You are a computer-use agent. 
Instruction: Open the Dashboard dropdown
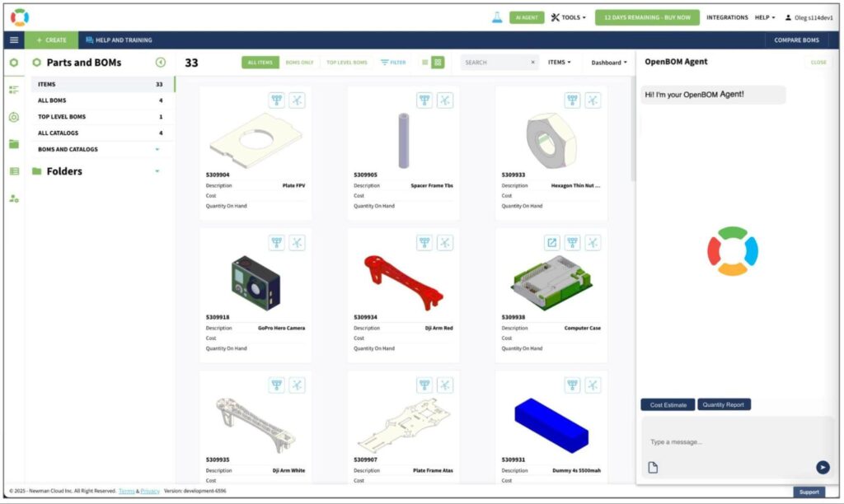coord(609,63)
